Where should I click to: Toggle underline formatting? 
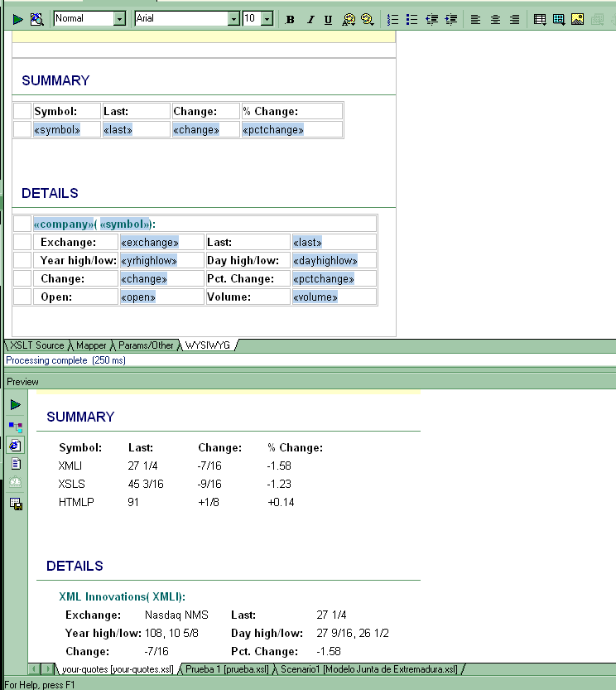point(328,19)
